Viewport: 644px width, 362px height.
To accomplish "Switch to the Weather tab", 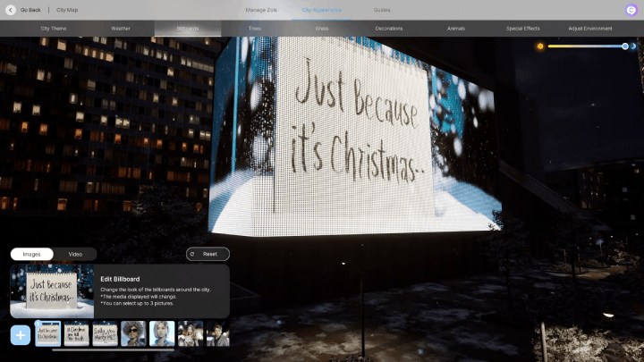I will [x=121, y=29].
